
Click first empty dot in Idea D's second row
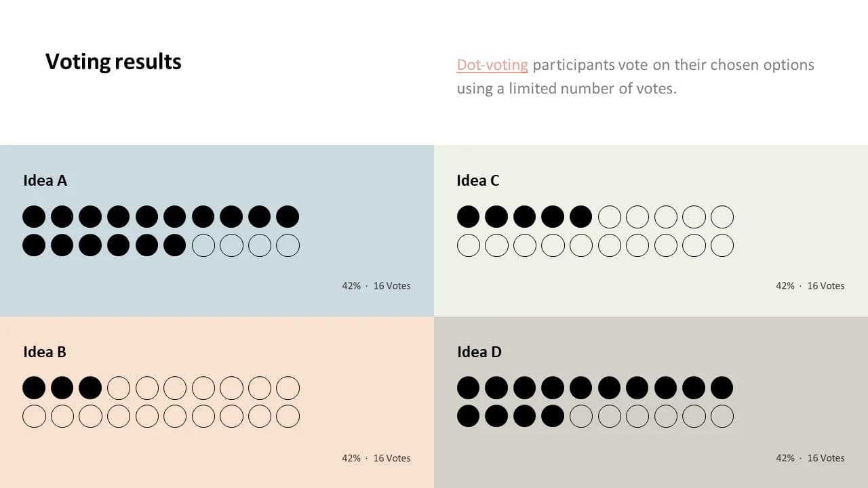[581, 416]
